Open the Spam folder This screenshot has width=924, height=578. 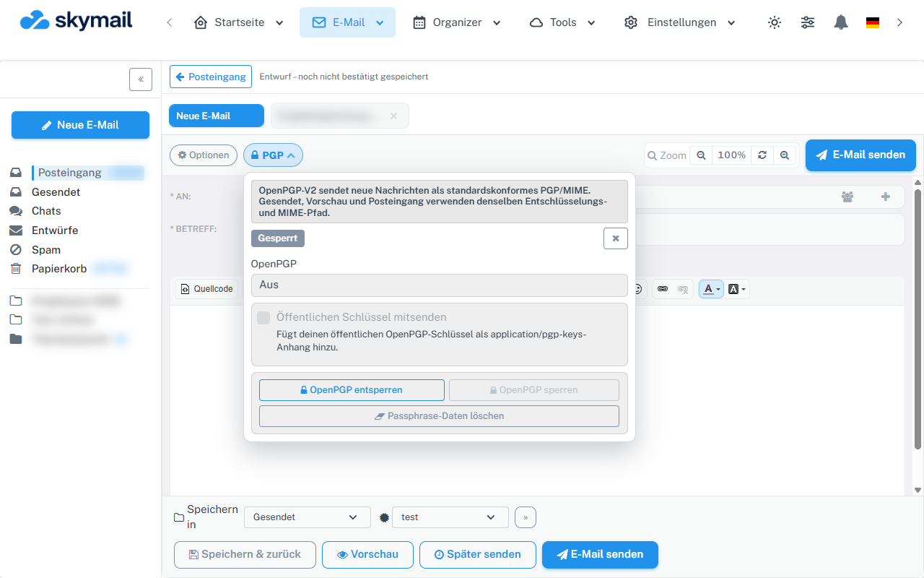point(46,250)
